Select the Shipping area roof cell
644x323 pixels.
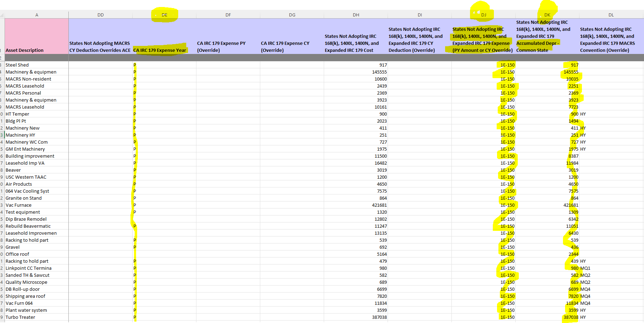tap(36, 296)
